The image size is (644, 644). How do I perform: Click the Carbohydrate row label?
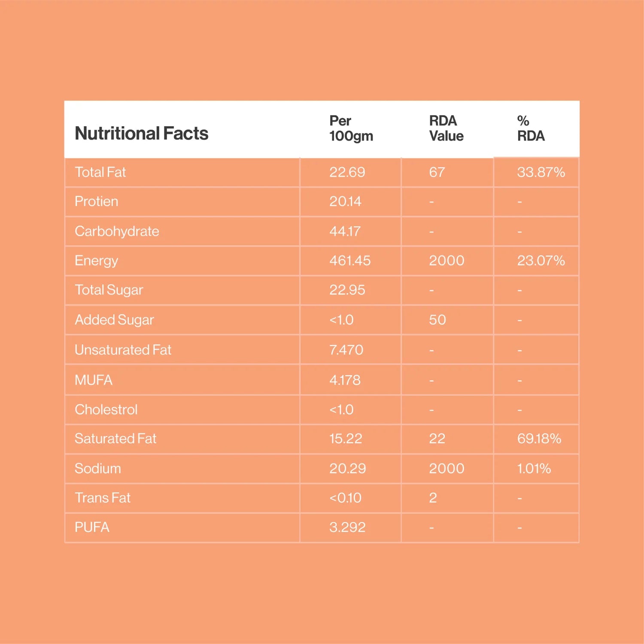point(117,231)
